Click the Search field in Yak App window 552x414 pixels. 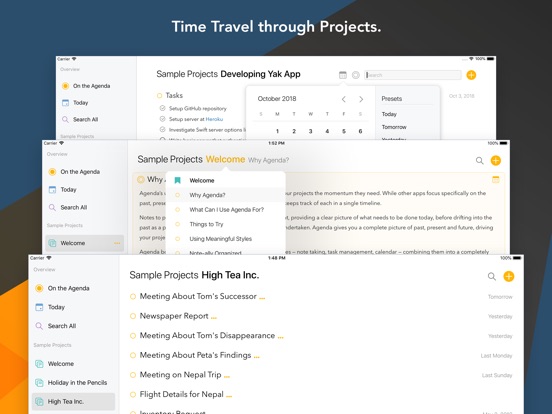[413, 75]
